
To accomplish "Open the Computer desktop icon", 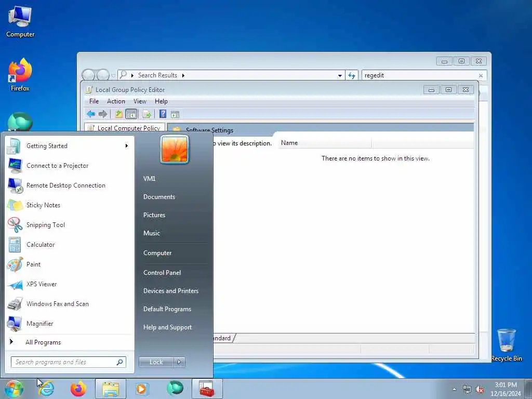I will [x=20, y=22].
